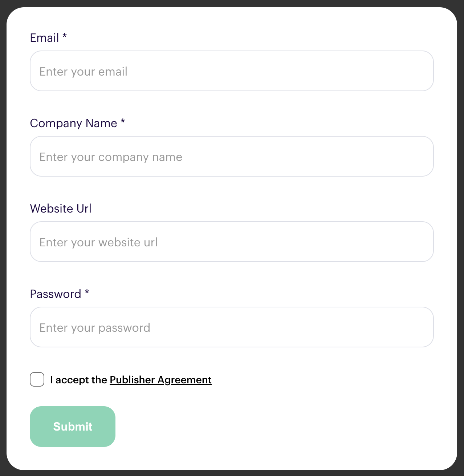
Task: Click the 'Enter your website url' placeholder
Action: pos(98,242)
